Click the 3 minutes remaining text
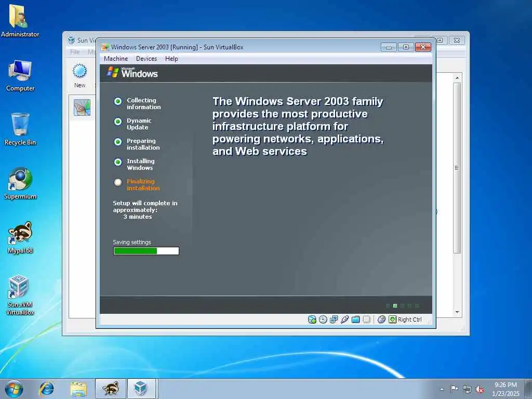Viewport: 532px width, 399px height. tap(137, 217)
